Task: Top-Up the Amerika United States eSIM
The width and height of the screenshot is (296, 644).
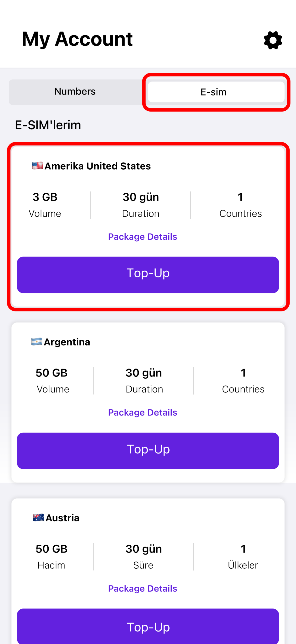Action: click(x=148, y=275)
